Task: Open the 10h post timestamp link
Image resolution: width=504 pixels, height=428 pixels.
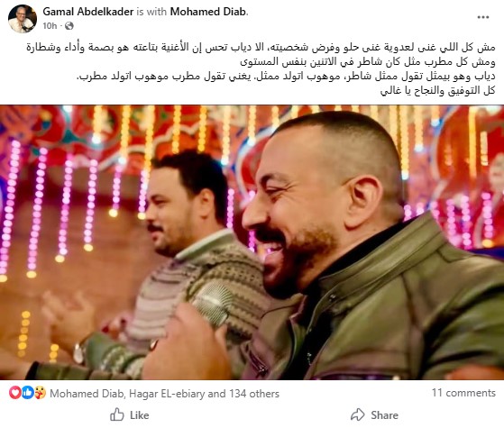Action: 50,26
